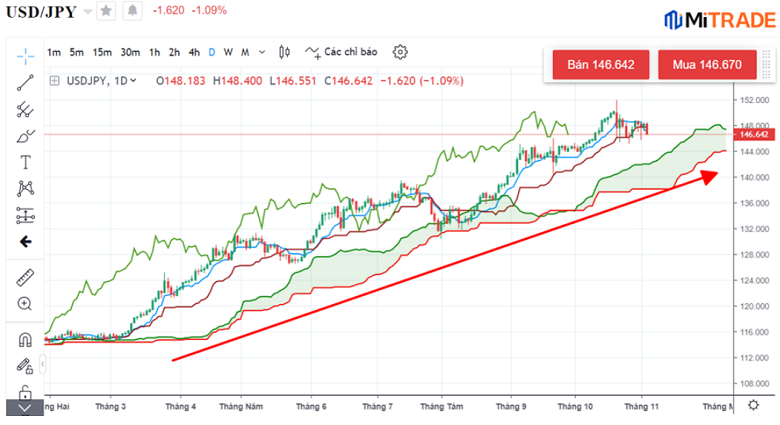Pick the ruler measure tool
780x425 pixels.
point(26,277)
